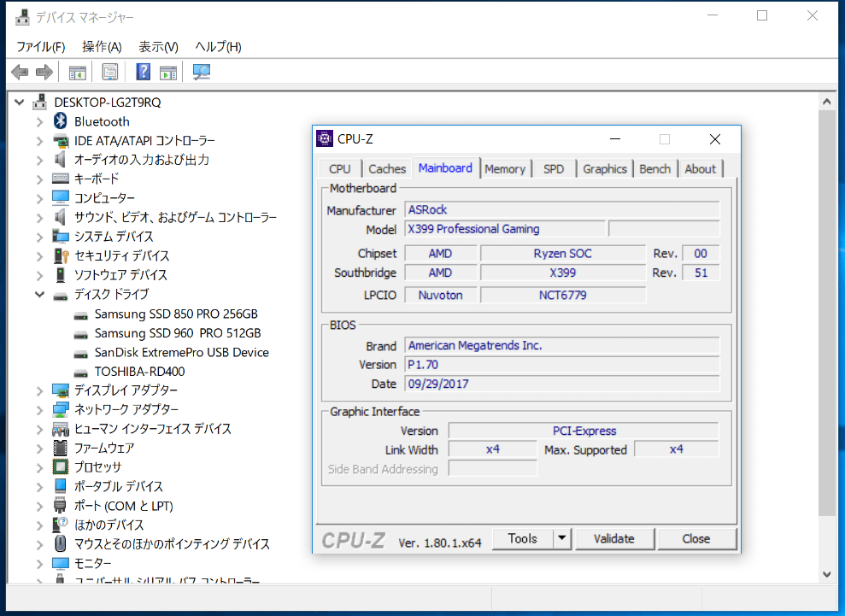This screenshot has width=845, height=616.
Task: Click the CPU-Z Tools button
Action: [522, 538]
